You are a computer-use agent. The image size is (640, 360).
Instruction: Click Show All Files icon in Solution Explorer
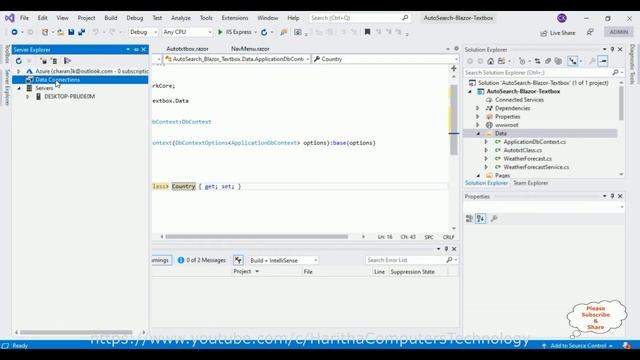[558, 61]
